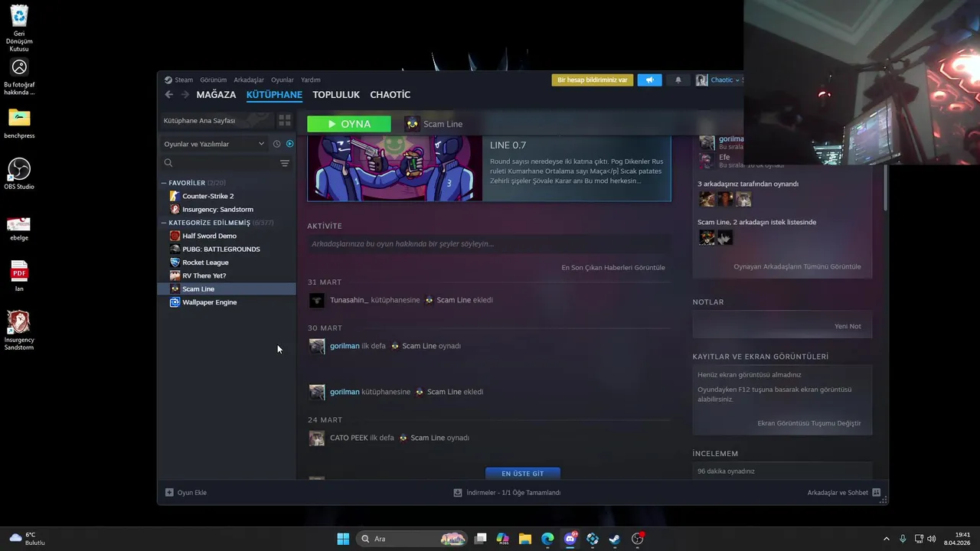Select RV There Yet? in library
The width and height of the screenshot is (980, 551).
click(204, 275)
